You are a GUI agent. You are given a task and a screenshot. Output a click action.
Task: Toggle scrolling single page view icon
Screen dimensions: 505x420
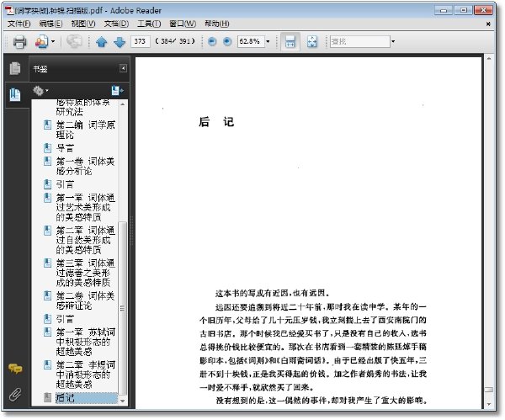pyautogui.click(x=290, y=41)
